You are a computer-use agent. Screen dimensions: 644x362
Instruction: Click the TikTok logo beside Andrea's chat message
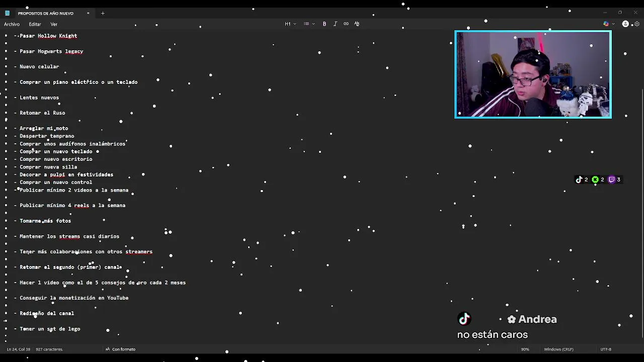tap(464, 319)
